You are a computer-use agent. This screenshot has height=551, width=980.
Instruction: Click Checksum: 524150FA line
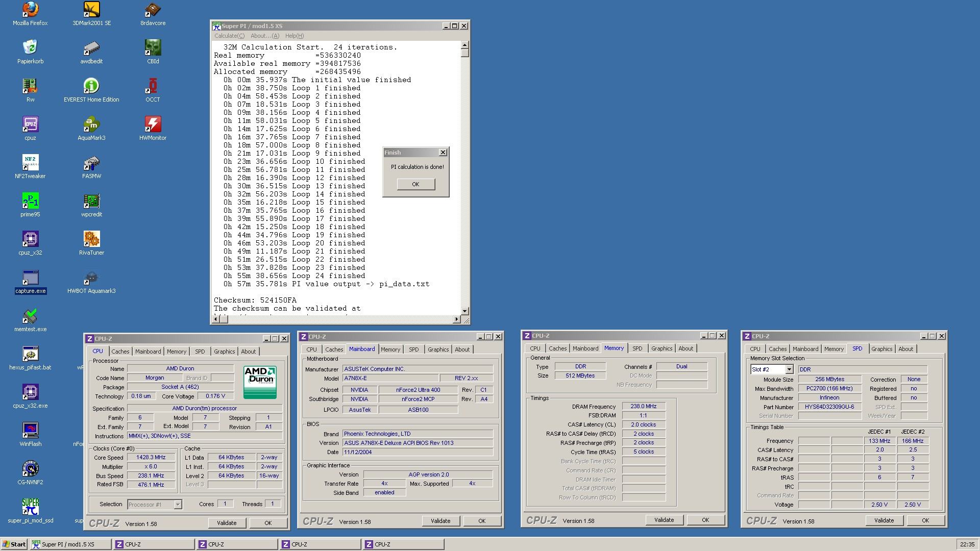(255, 300)
